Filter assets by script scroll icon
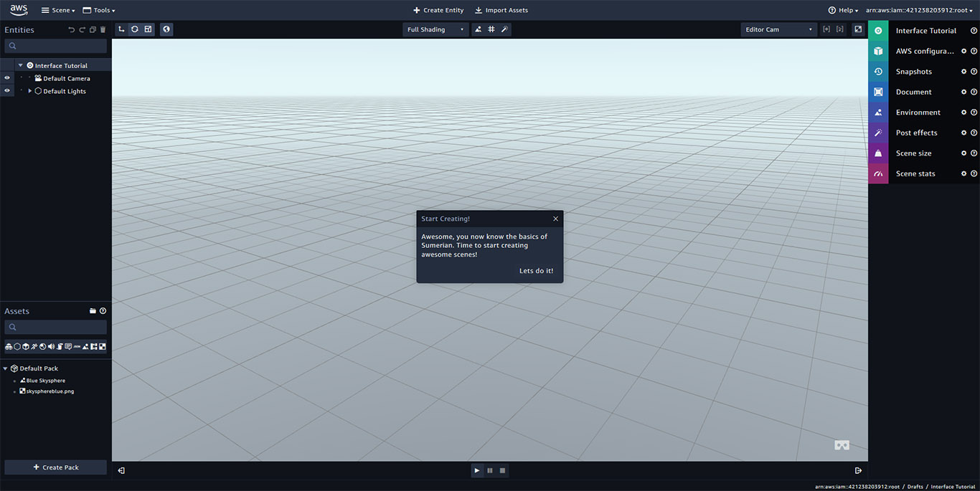 point(60,347)
